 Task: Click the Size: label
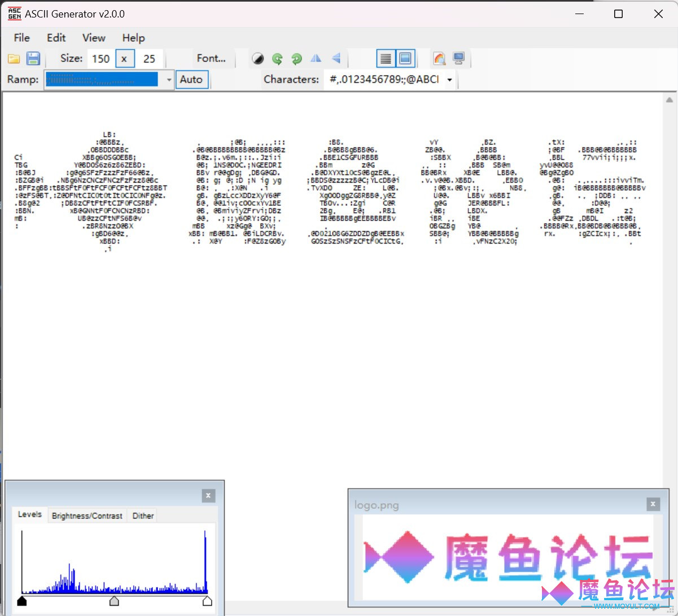(71, 59)
